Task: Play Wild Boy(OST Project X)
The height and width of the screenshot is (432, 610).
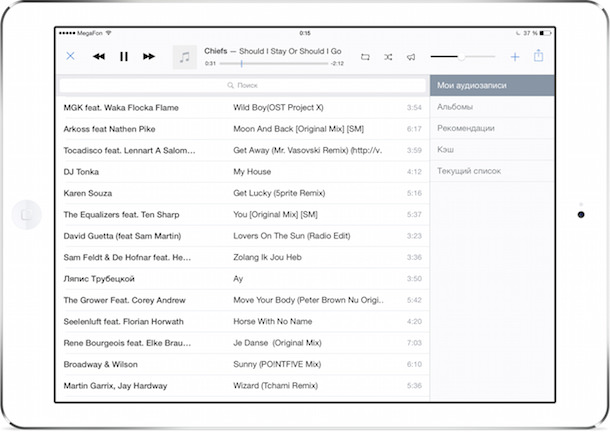Action: (x=278, y=108)
